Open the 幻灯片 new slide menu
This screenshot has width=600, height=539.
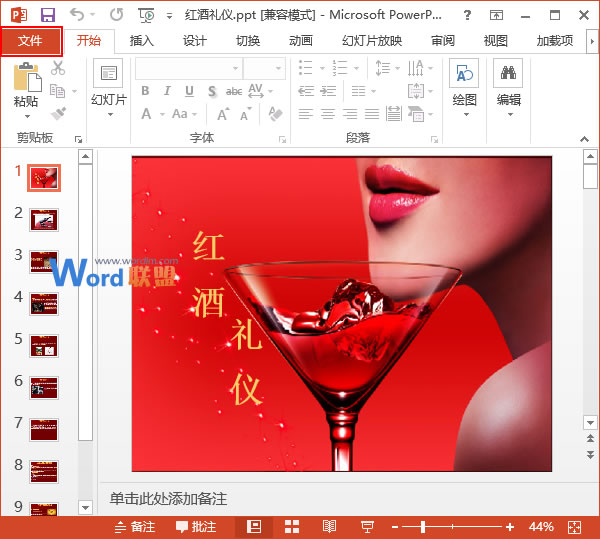(x=109, y=89)
